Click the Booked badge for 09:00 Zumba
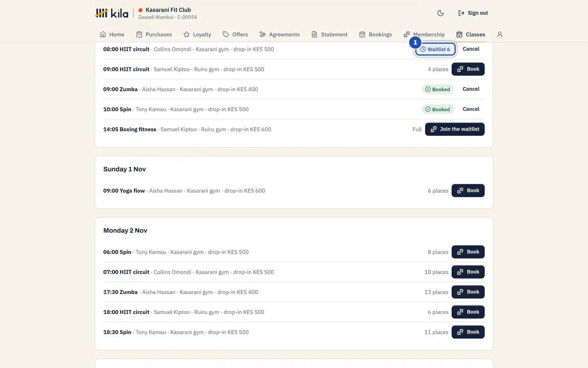The height and width of the screenshot is (368, 588). tap(438, 89)
